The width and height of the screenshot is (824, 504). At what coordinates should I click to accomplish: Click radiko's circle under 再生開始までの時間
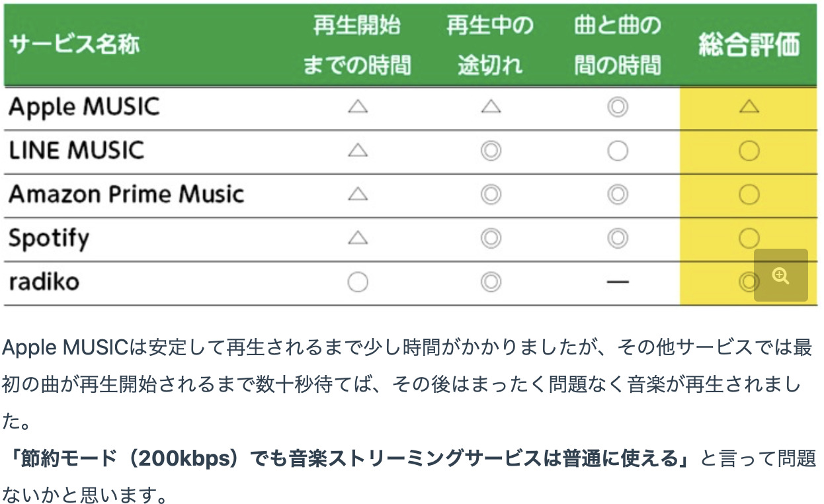pyautogui.click(x=357, y=282)
